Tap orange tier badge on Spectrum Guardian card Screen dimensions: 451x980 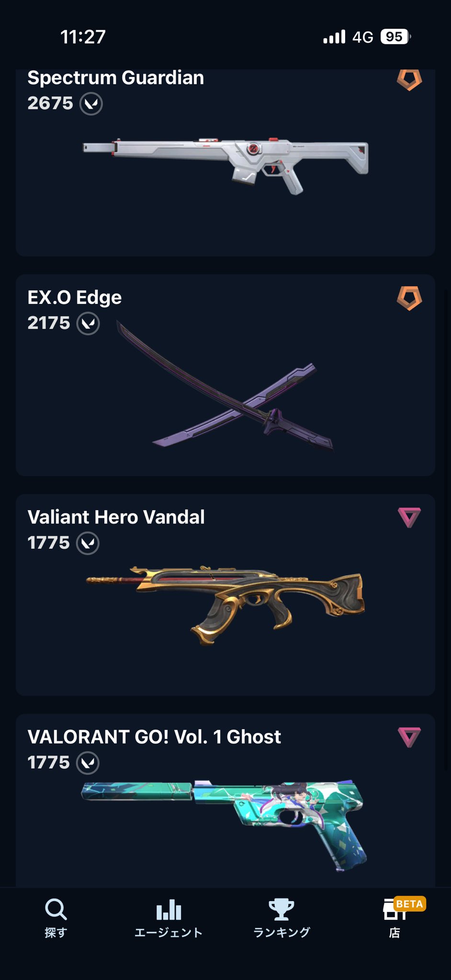tap(409, 79)
